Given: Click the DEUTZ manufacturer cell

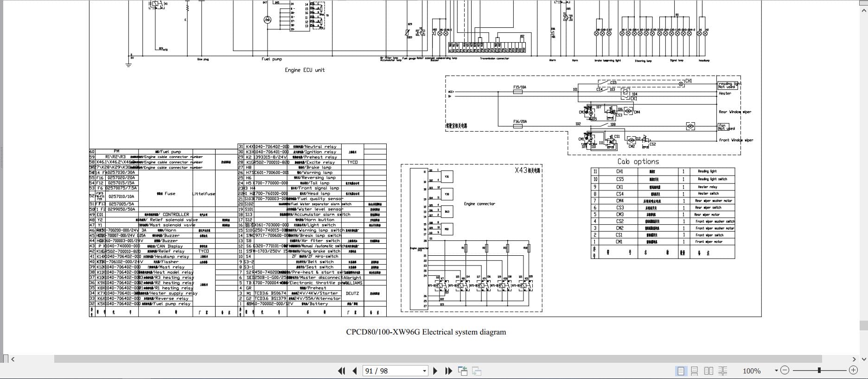Looking at the screenshot, I should [x=352, y=293].
